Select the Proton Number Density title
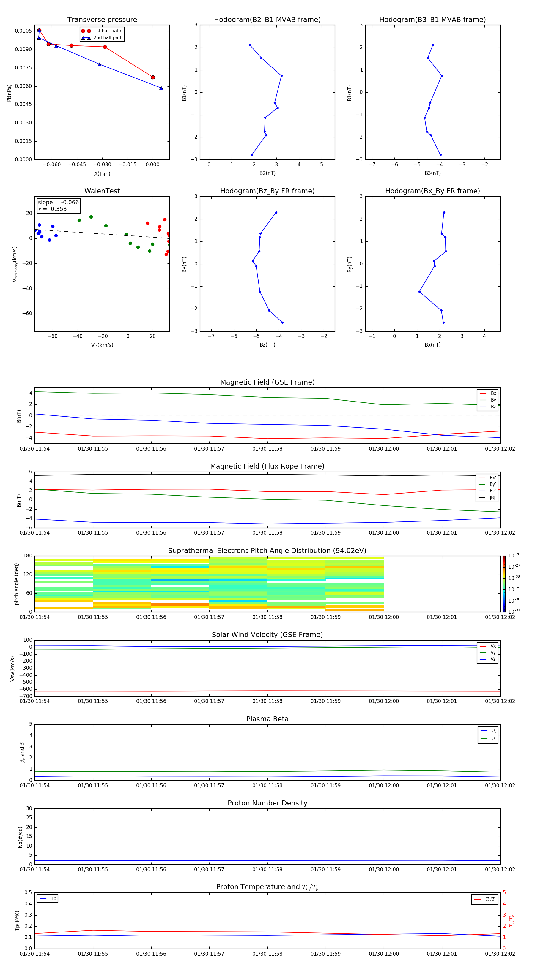 click(267, 803)
